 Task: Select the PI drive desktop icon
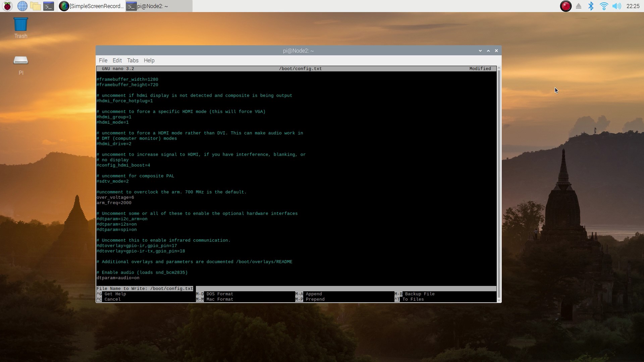(x=21, y=61)
